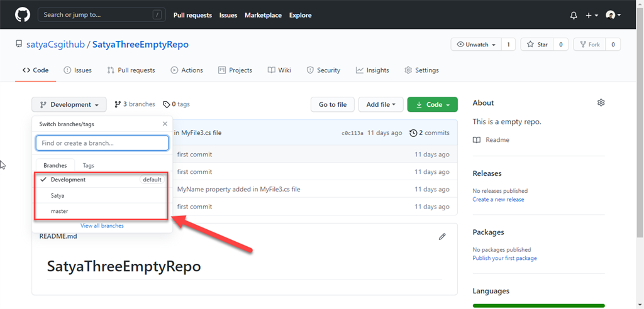
Task: Click the search or jump to field
Action: (101, 15)
